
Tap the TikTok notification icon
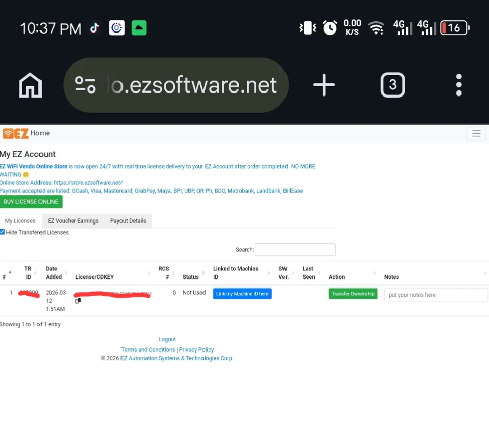95,28
